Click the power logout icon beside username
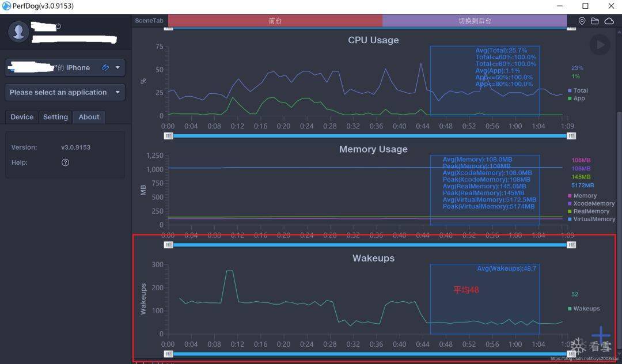 [58, 26]
